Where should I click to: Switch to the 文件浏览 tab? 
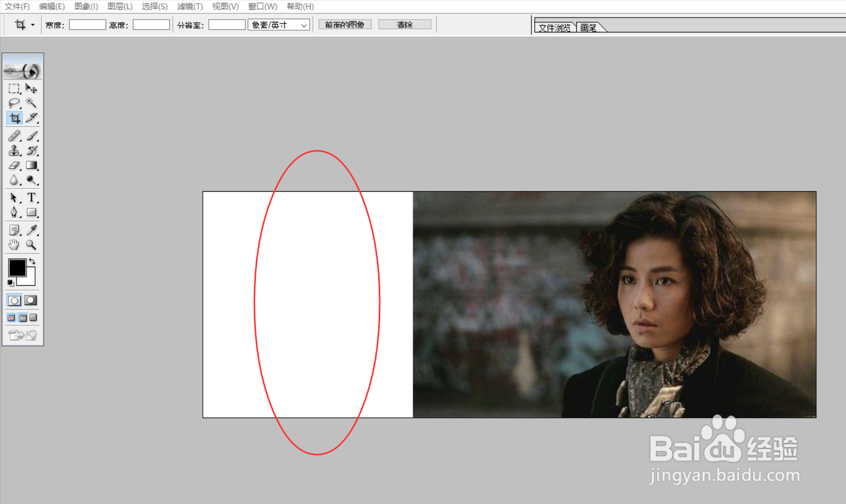[x=554, y=28]
